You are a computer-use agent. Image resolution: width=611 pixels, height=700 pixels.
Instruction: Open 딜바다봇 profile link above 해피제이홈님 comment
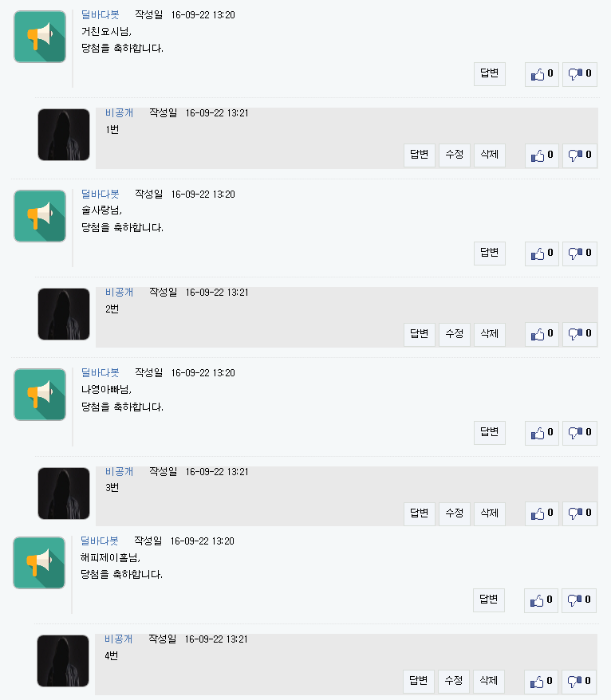[100, 541]
